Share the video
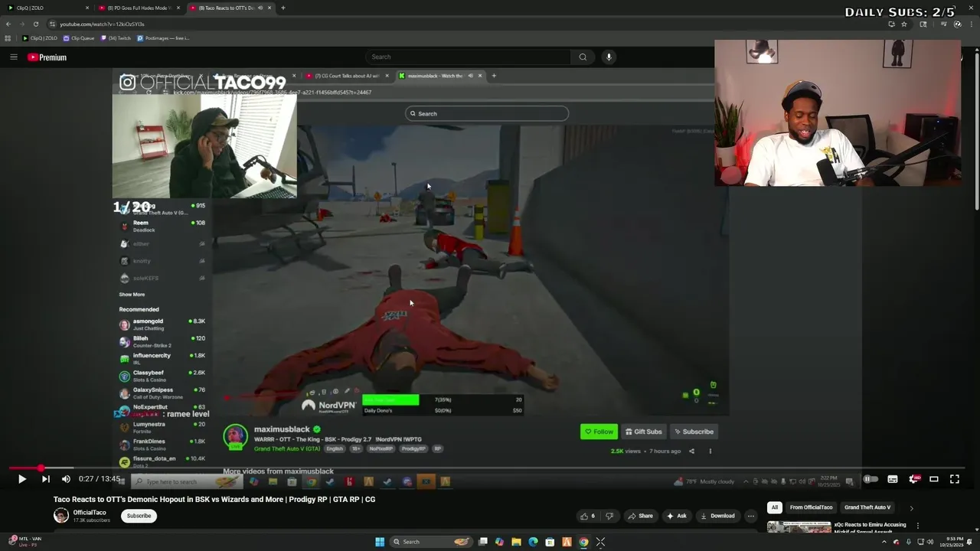This screenshot has height=551, width=980. coord(641,516)
